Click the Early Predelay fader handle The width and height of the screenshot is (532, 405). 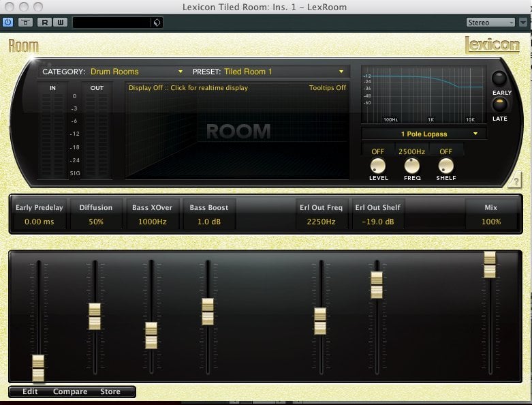click(38, 368)
